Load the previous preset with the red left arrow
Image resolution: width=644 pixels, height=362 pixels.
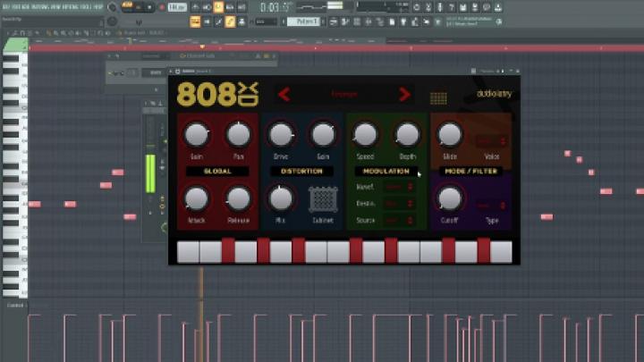click(284, 95)
